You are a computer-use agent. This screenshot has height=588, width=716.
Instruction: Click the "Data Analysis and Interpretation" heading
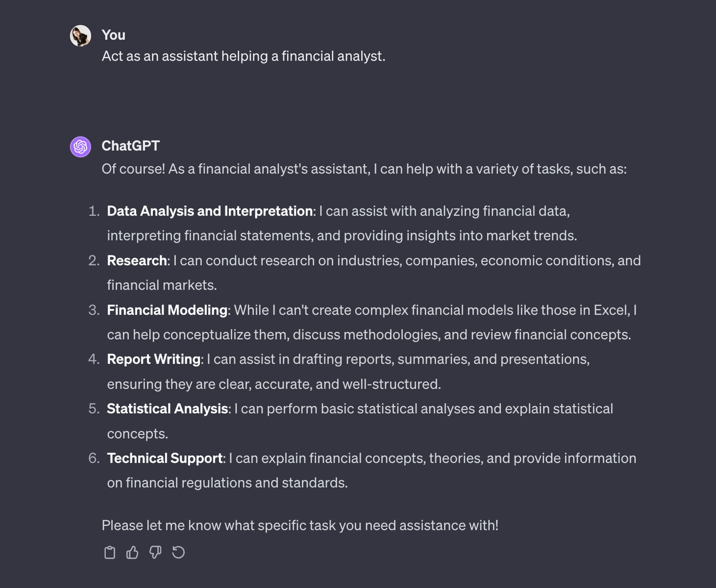pos(209,211)
